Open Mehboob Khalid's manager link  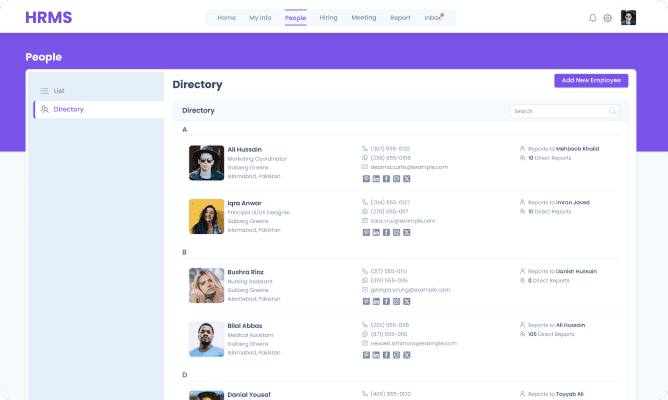click(x=577, y=148)
